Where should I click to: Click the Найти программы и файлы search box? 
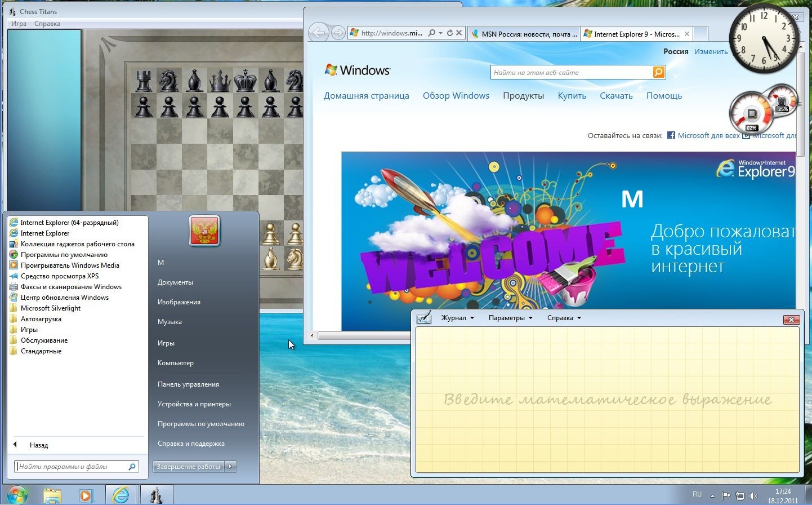click(77, 467)
